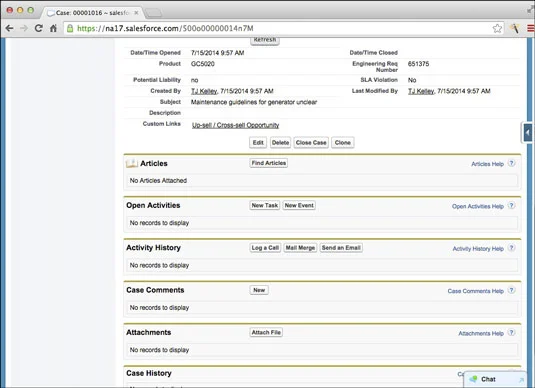Open the Attachments Help link

pos(481,333)
